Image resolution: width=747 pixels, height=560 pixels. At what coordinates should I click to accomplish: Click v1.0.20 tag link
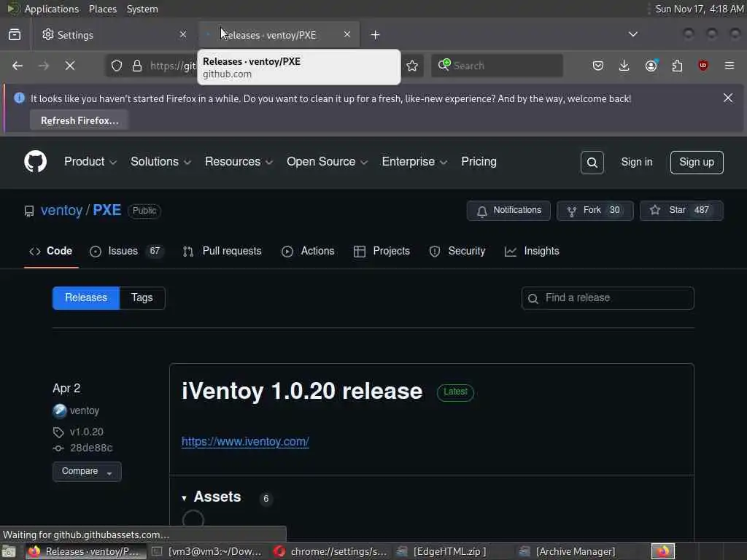[86, 432]
